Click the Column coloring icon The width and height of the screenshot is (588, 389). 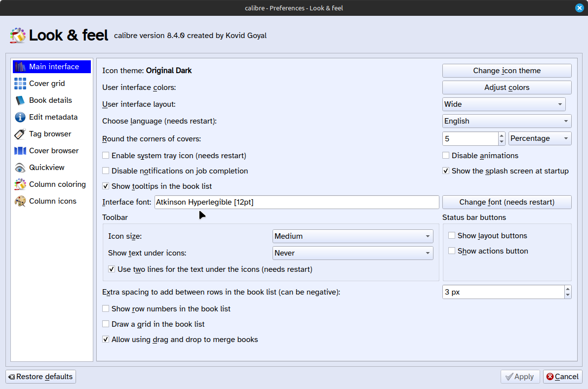(20, 184)
